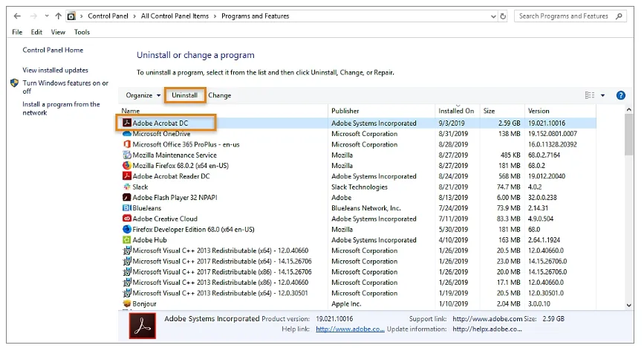Open Control Panel Home link
This screenshot has width=644, height=348.
point(53,50)
